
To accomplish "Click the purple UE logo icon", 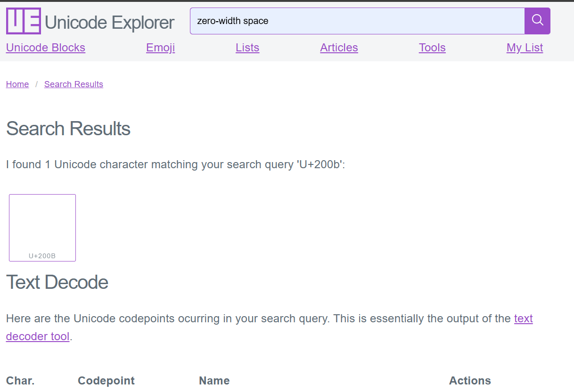I will 23,21.
